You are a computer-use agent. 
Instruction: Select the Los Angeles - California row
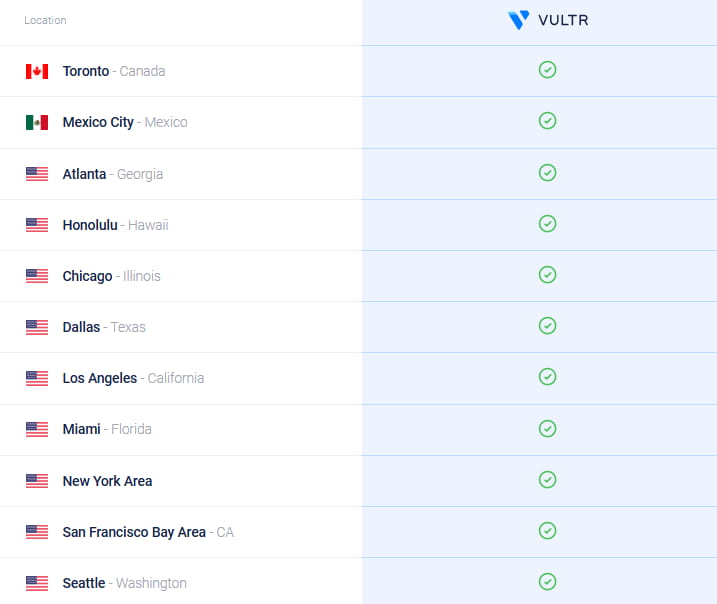(133, 378)
